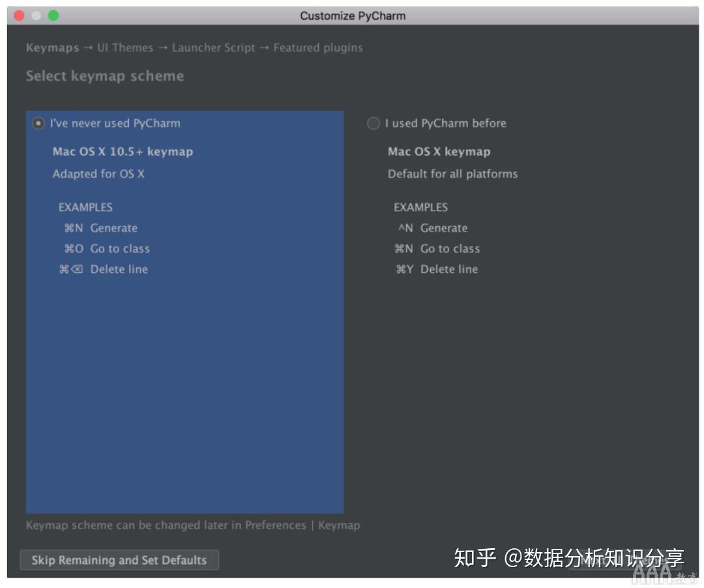Open the 'UI Themes' setup step
The image size is (704, 588).
[x=125, y=48]
